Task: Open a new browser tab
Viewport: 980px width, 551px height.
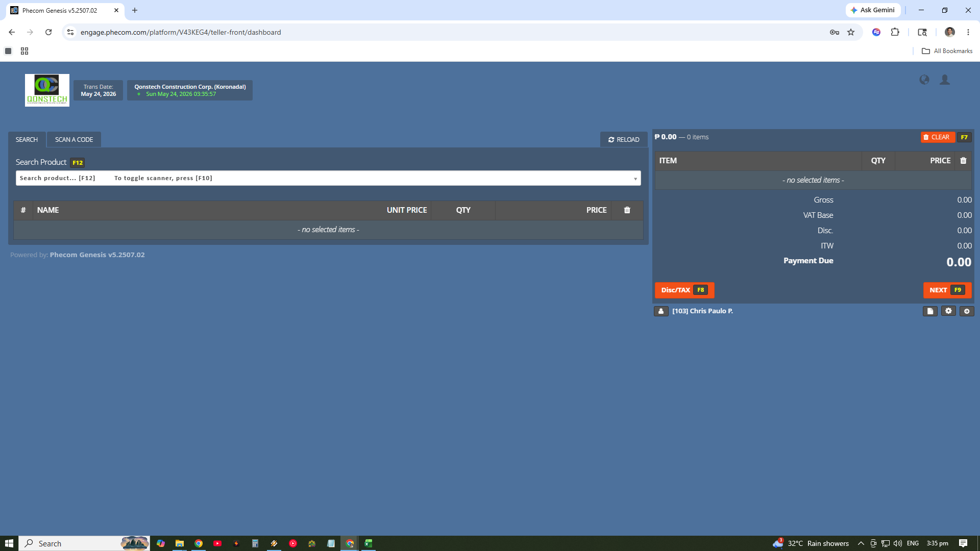Action: tap(135, 10)
